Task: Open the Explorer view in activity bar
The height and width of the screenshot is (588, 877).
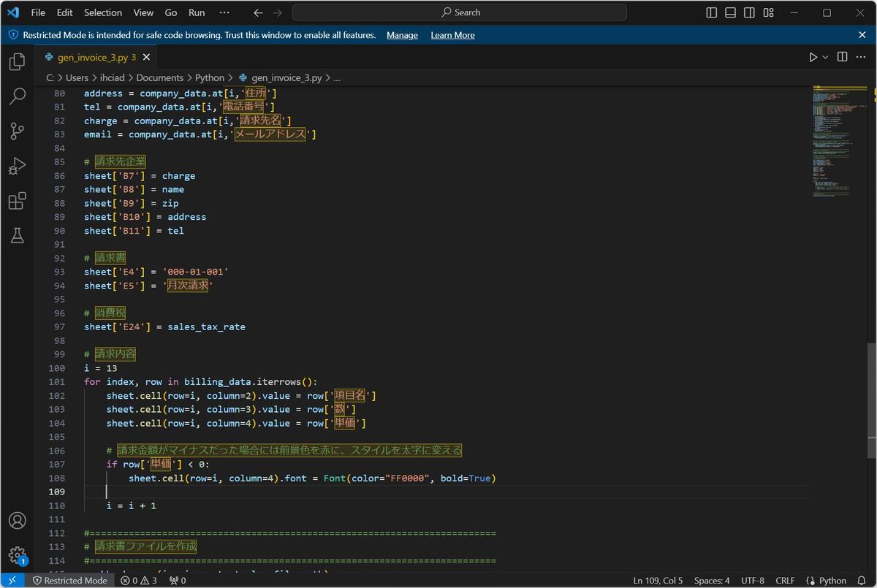Action: (17, 61)
